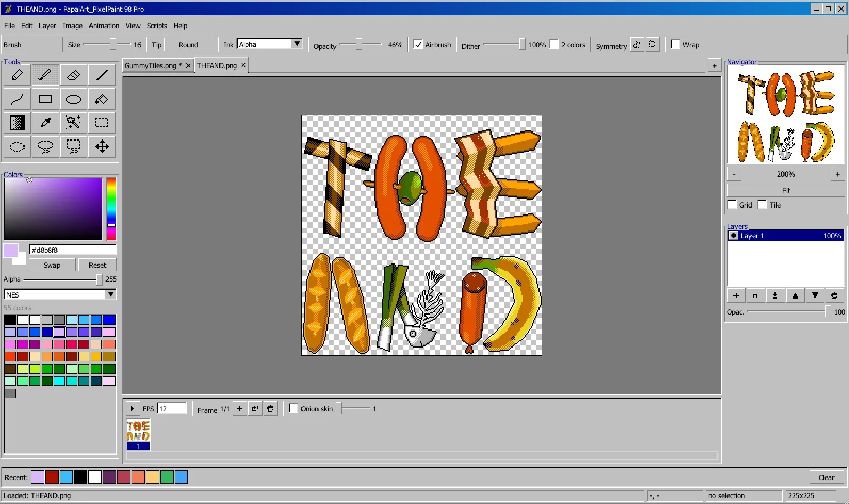This screenshot has width=849, height=504.
Task: Zoom out with the Navigator minus button
Action: 734,174
